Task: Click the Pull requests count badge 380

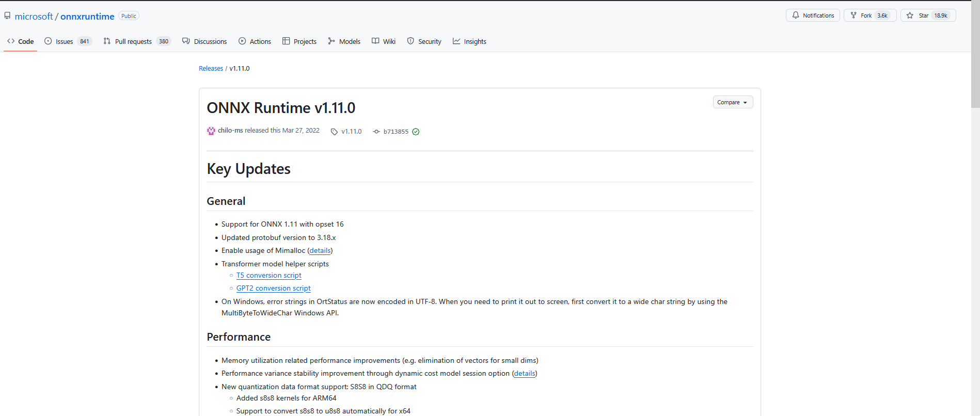Action: pyautogui.click(x=164, y=41)
